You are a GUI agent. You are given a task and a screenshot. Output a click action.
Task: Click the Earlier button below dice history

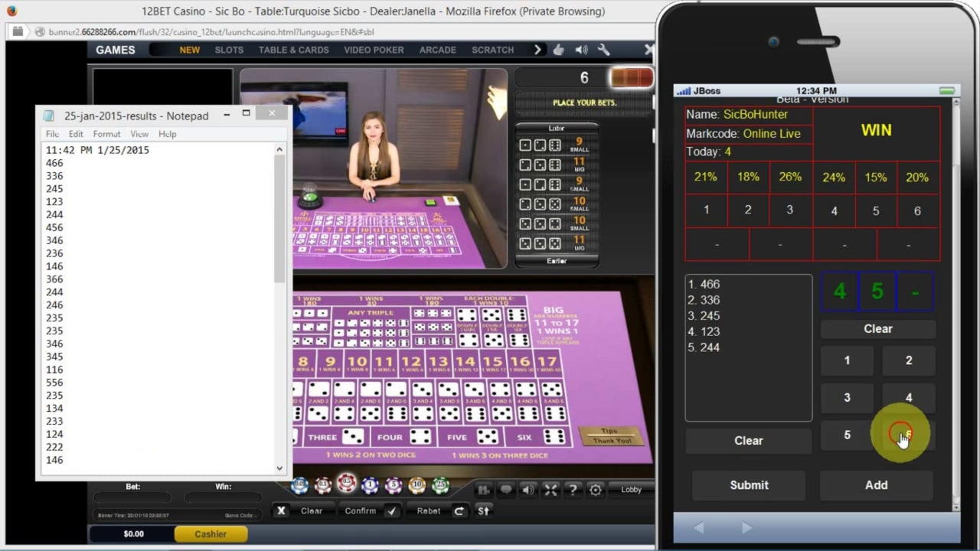(557, 261)
